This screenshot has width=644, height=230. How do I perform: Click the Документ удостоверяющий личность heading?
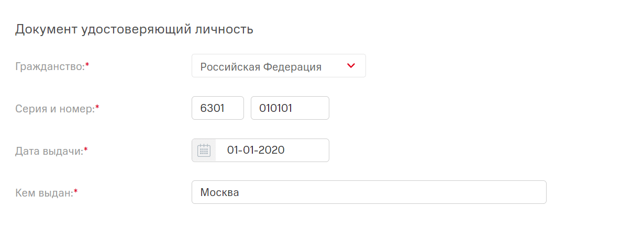(x=134, y=29)
